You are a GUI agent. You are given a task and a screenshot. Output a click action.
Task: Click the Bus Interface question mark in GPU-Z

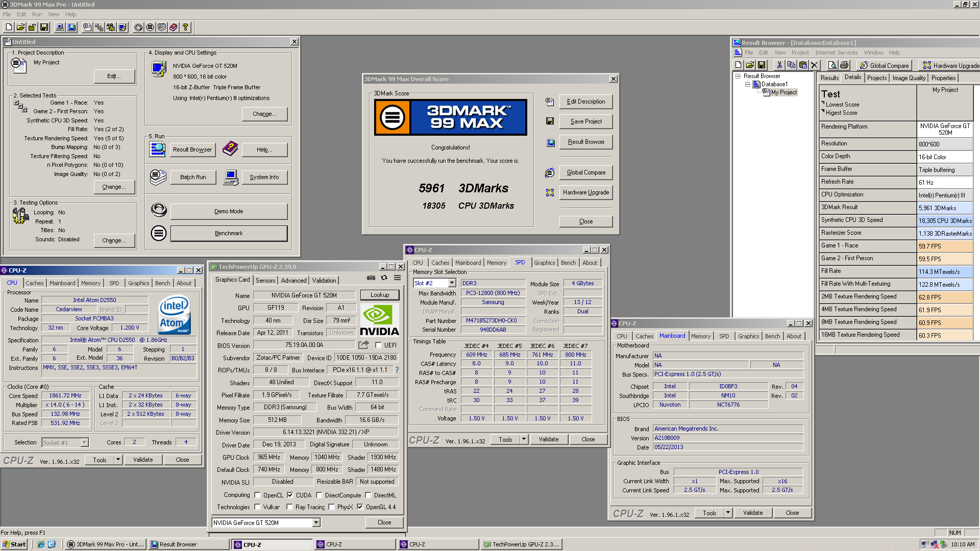(397, 370)
